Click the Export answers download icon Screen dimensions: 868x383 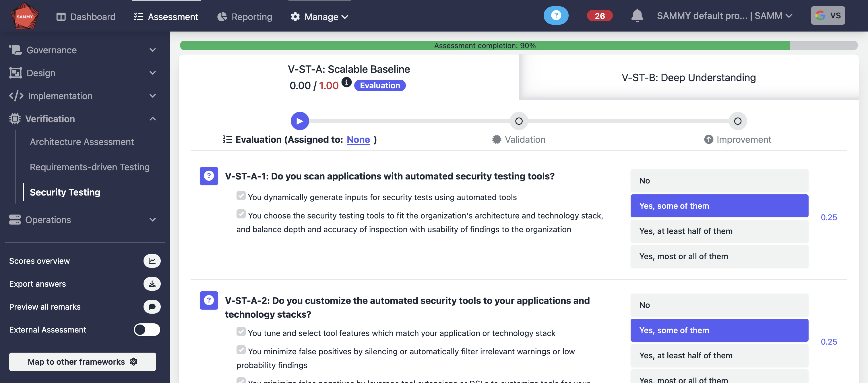pyautogui.click(x=152, y=284)
